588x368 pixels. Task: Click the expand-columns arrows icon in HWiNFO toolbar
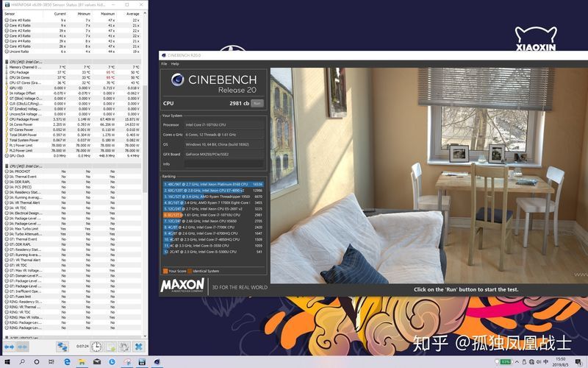[9, 347]
